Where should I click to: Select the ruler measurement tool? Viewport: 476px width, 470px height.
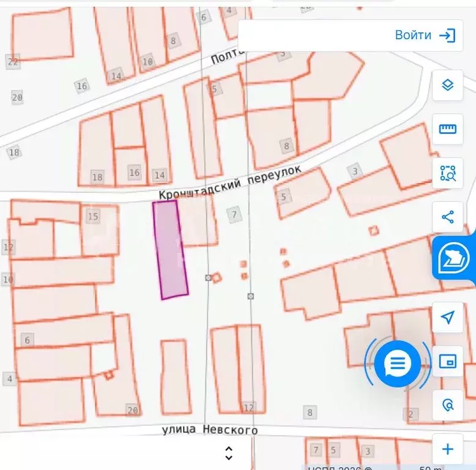pos(447,129)
